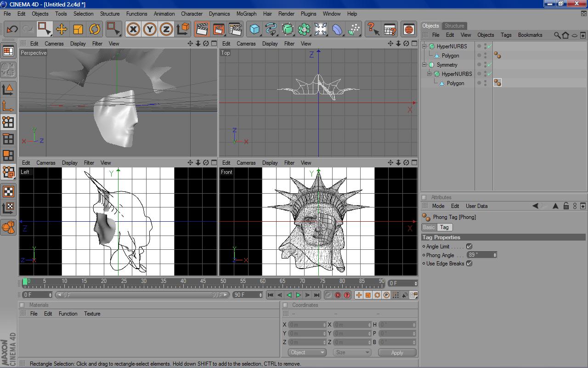Click the green array modeling icon

pyautogui.click(x=304, y=29)
